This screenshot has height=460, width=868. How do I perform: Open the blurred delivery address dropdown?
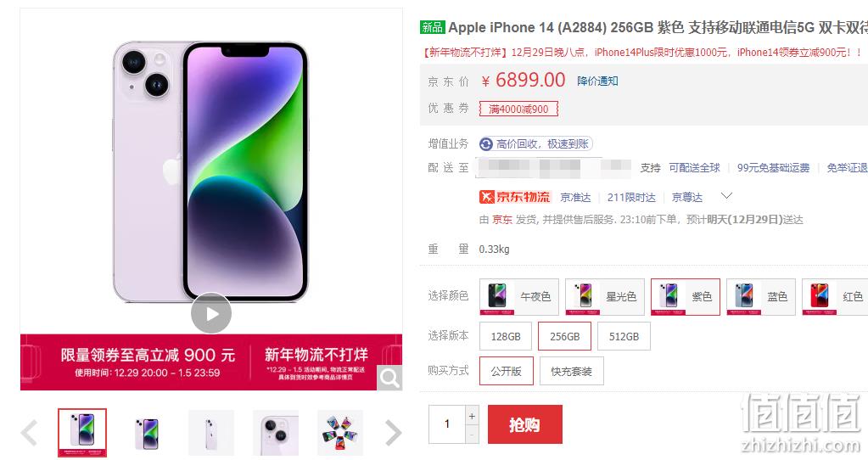tap(554, 168)
